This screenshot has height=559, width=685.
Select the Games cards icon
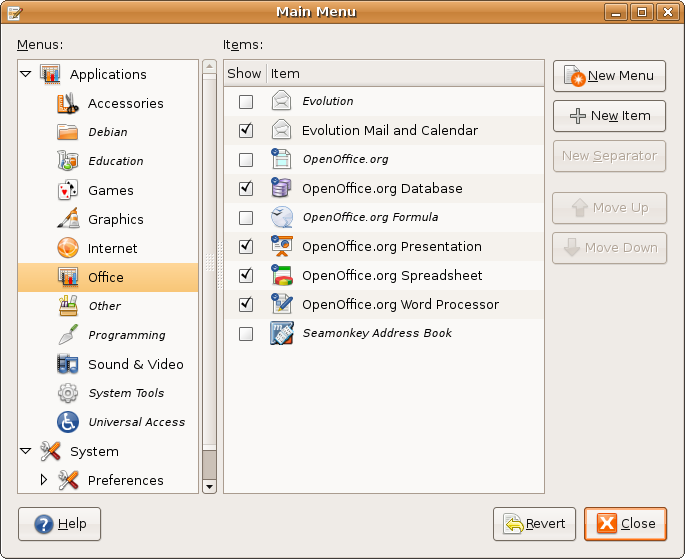[68, 190]
